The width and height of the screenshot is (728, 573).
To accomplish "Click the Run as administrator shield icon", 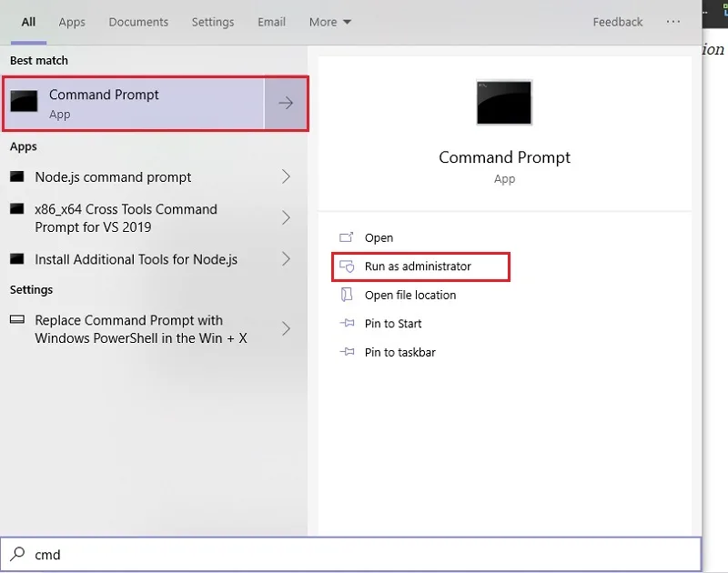I will pos(347,266).
